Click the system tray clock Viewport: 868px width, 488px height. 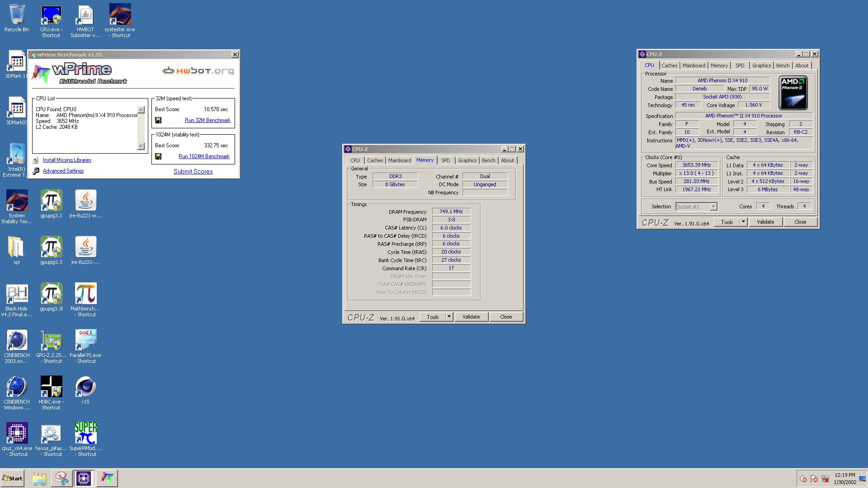844,479
